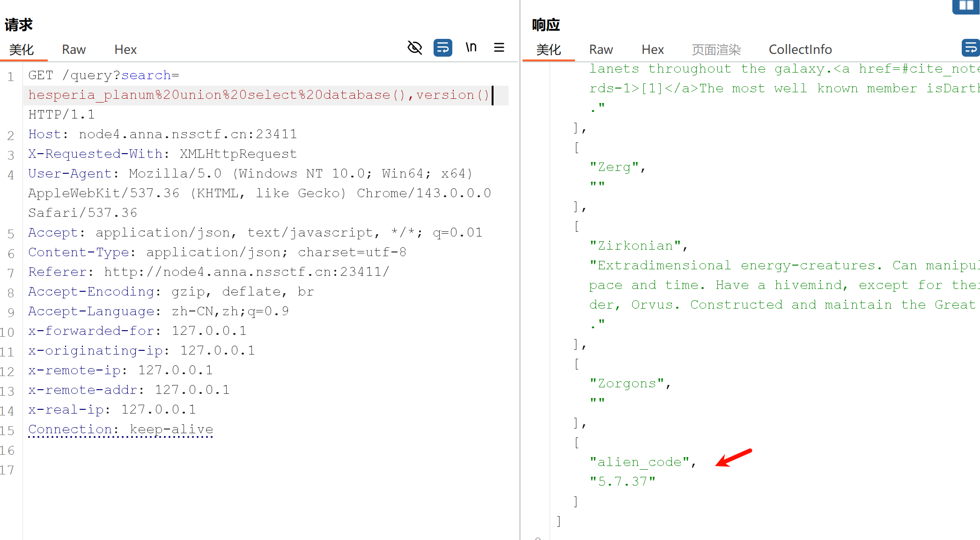
Task: Click the SQL injection payload line
Action: point(258,95)
